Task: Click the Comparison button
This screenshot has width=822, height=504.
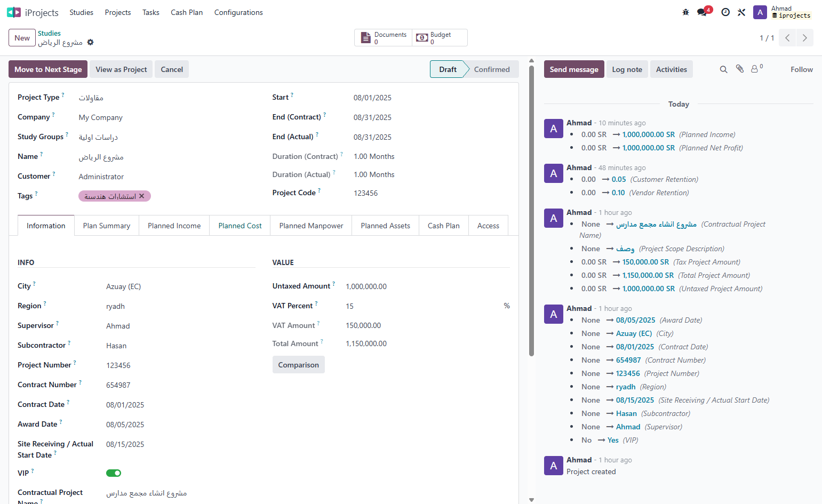Action: (299, 365)
